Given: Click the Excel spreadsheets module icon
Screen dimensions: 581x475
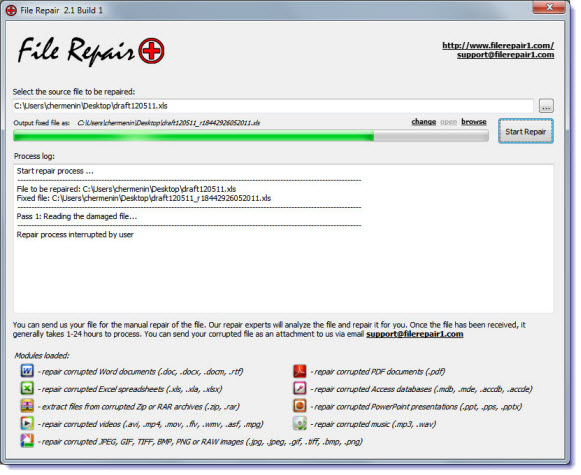Looking at the screenshot, I should (x=27, y=388).
